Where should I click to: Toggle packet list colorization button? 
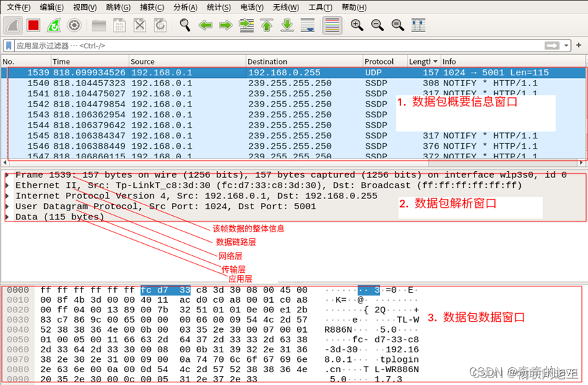tap(332, 26)
